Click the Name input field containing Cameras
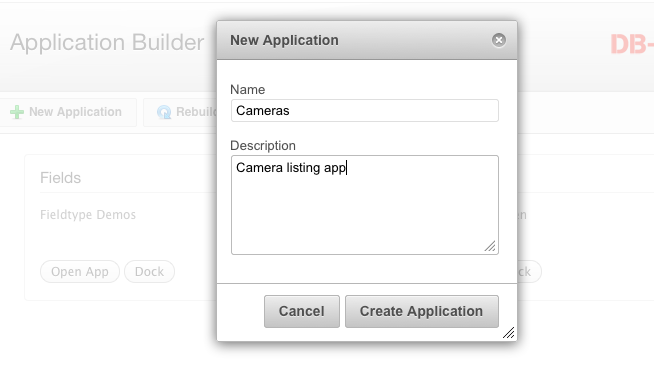 365,111
